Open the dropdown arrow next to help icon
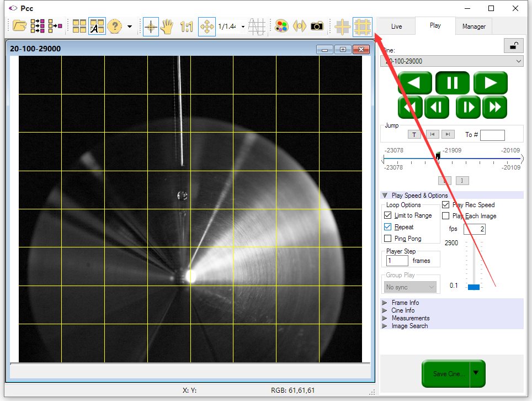532x401 pixels. click(x=130, y=27)
